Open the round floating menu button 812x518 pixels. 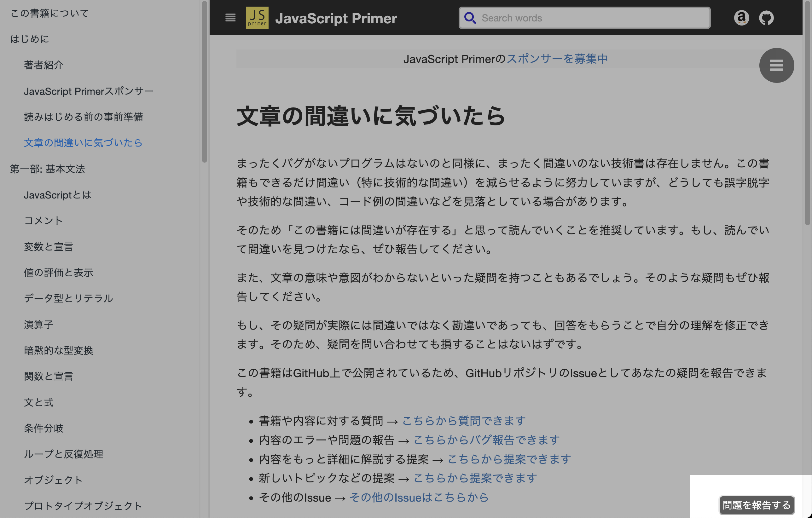[x=776, y=66]
